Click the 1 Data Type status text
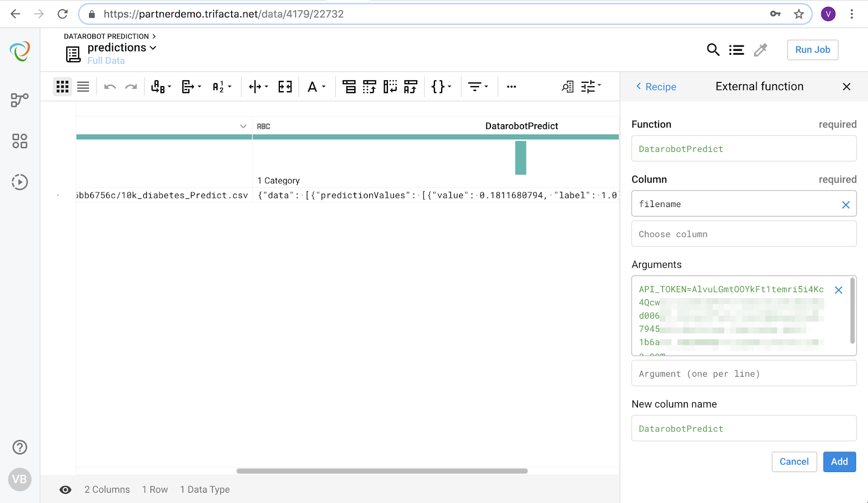Viewport: 868px width, 503px height. [205, 489]
